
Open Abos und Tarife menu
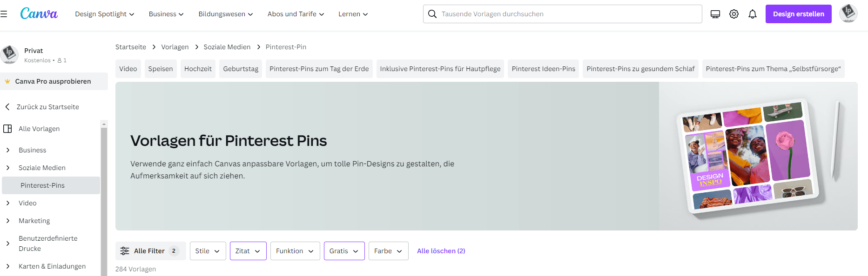click(296, 14)
